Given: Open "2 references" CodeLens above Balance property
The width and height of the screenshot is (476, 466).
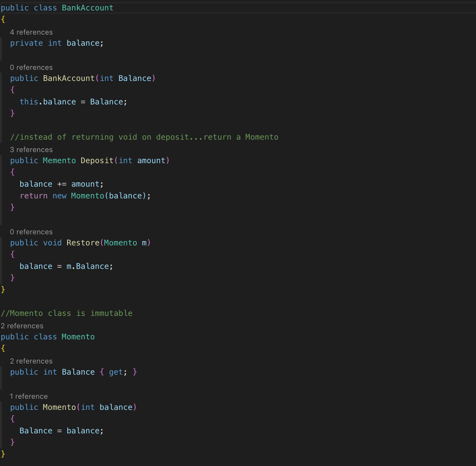Looking at the screenshot, I should click(31, 361).
